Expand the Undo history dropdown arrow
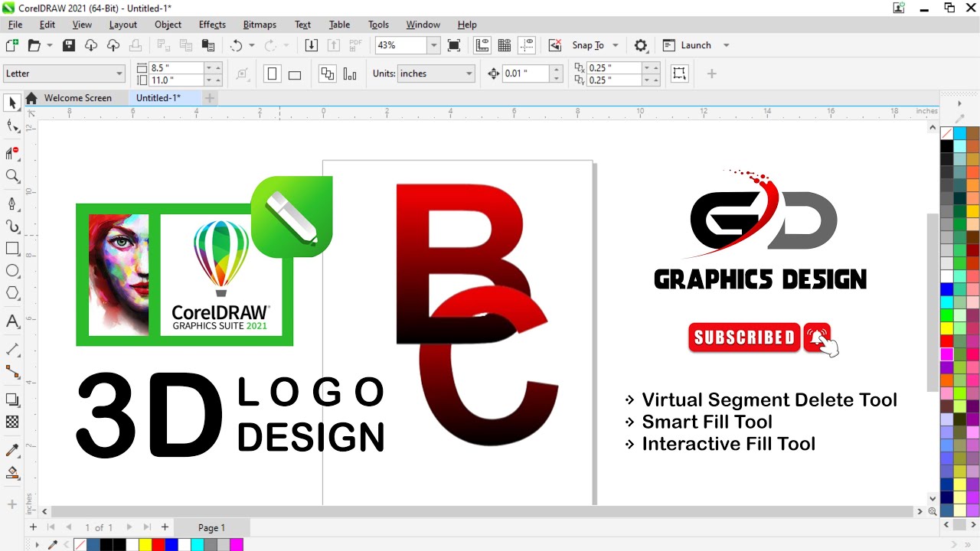The height and width of the screenshot is (551, 980). click(251, 45)
